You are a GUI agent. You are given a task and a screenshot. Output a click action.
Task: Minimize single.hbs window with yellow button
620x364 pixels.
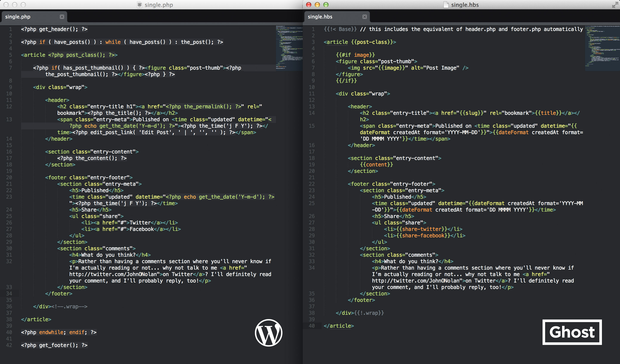317,5
